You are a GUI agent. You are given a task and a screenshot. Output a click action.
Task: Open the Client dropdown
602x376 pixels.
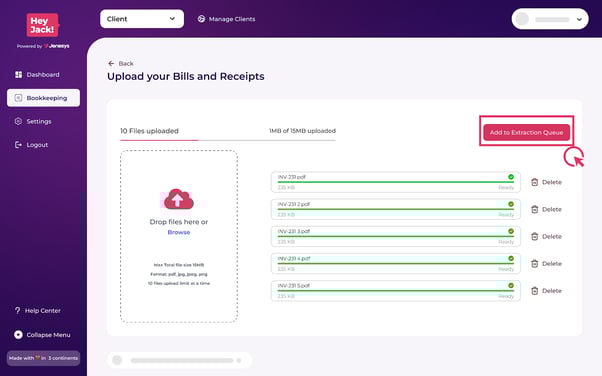pyautogui.click(x=142, y=19)
